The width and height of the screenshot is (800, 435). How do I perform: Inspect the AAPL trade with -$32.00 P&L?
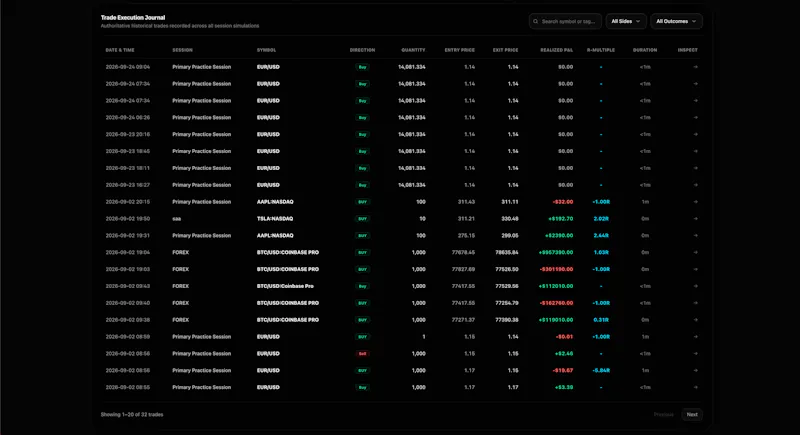point(695,201)
